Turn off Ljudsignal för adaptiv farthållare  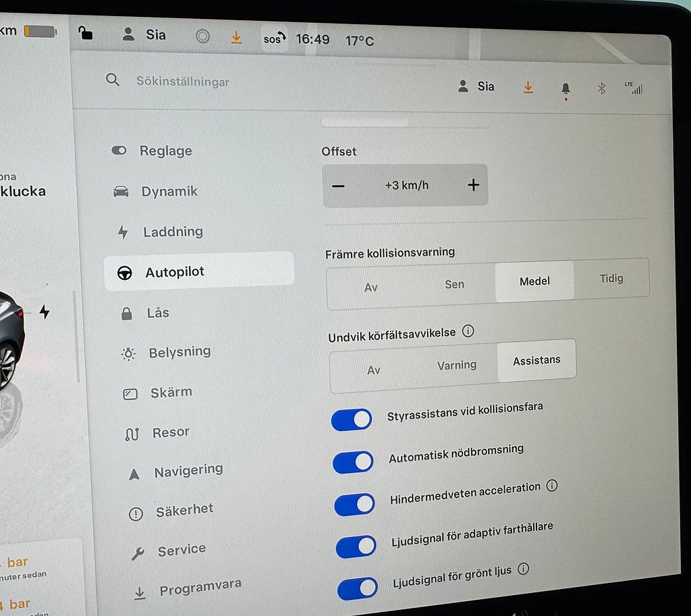pyautogui.click(x=356, y=547)
